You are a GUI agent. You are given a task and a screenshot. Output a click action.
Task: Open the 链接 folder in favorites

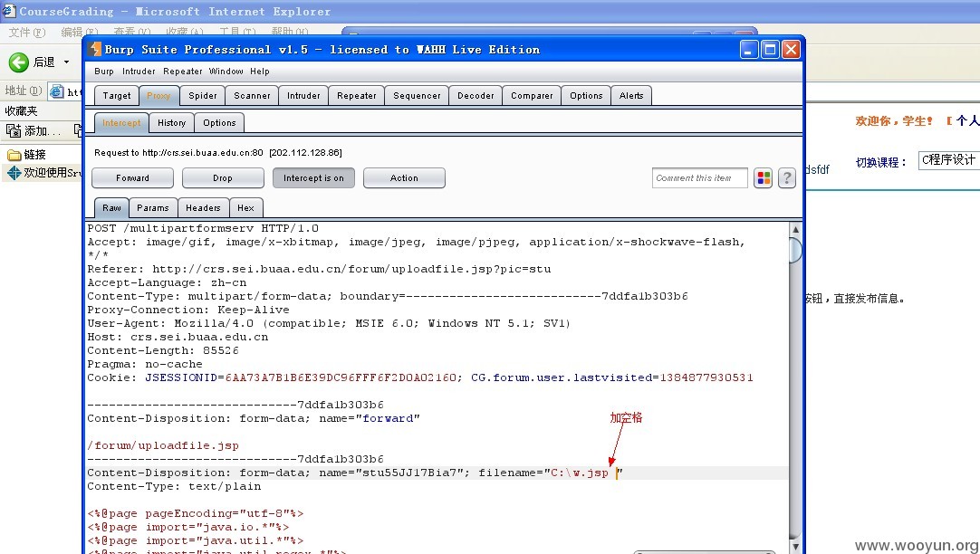click(26, 154)
